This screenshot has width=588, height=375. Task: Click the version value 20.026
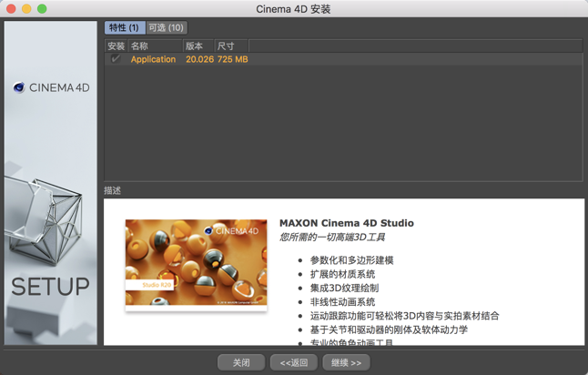[199, 59]
